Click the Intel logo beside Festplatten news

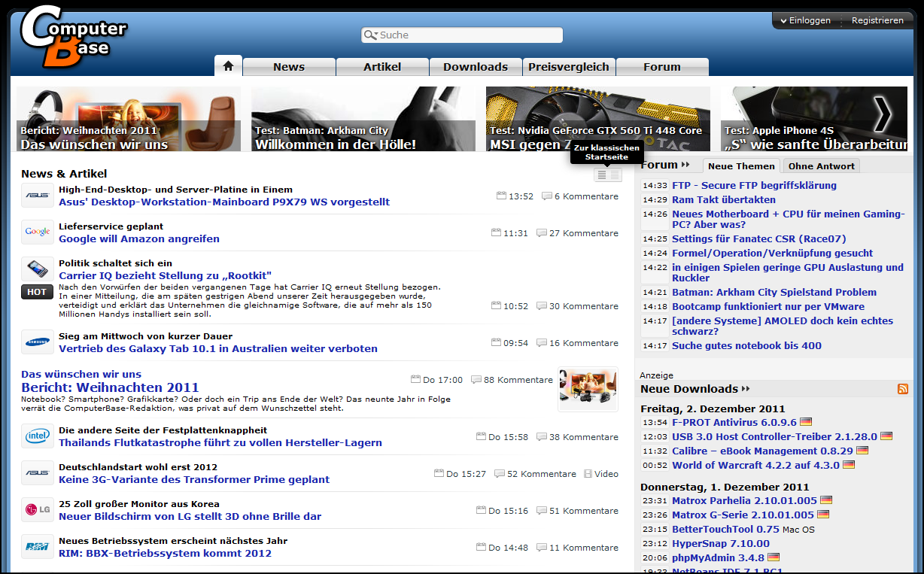38,436
